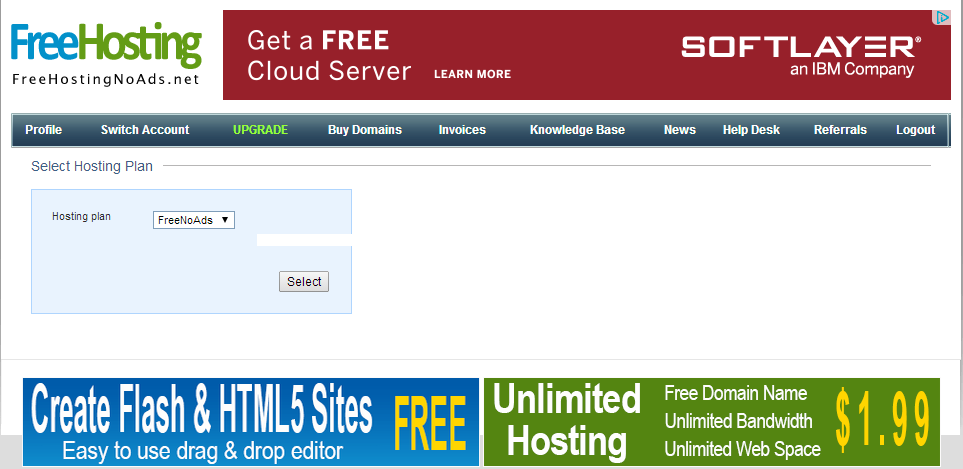Click LEARN MORE on the SoftLayer banner
Image resolution: width=963 pixels, height=469 pixels.
click(472, 74)
